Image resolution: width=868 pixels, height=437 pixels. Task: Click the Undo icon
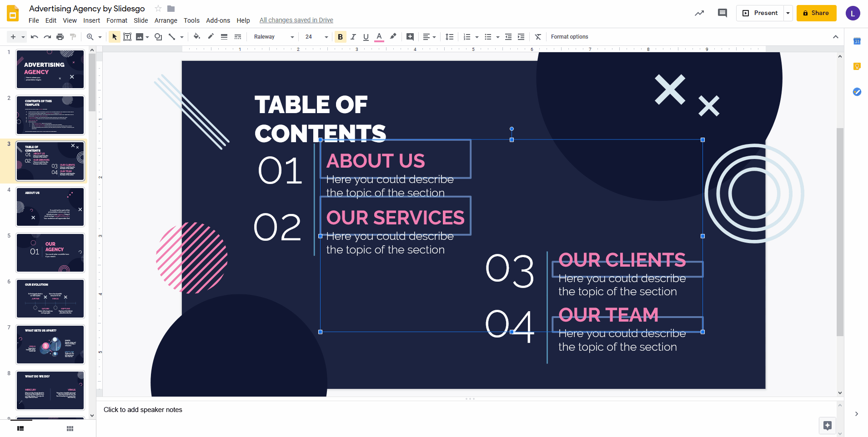click(x=35, y=37)
